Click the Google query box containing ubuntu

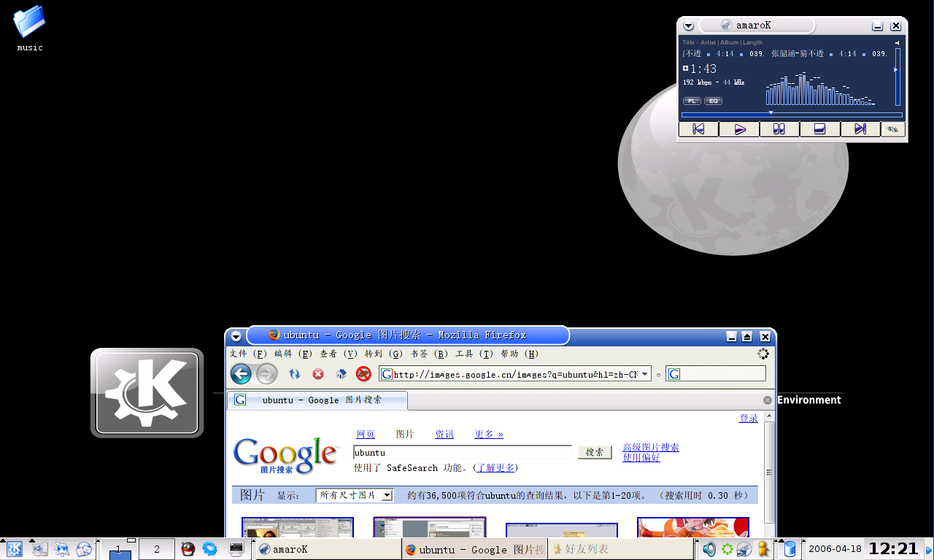[463, 452]
